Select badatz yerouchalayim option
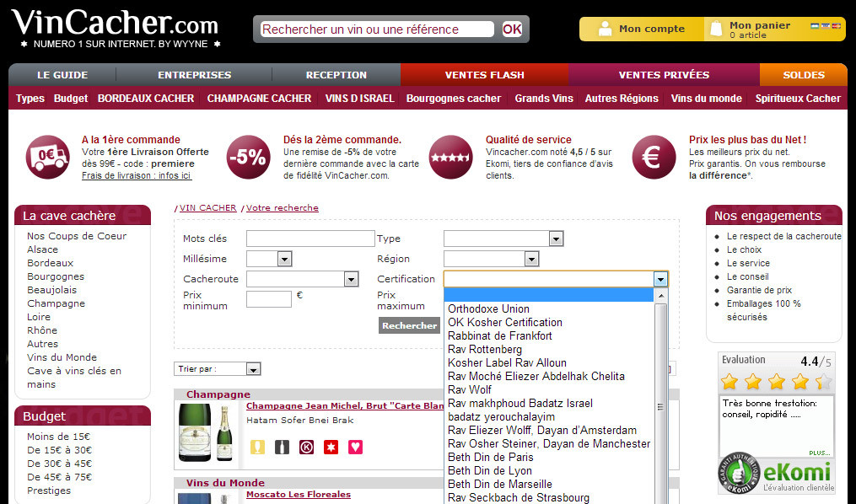Image resolution: width=856 pixels, height=504 pixels. 501,416
